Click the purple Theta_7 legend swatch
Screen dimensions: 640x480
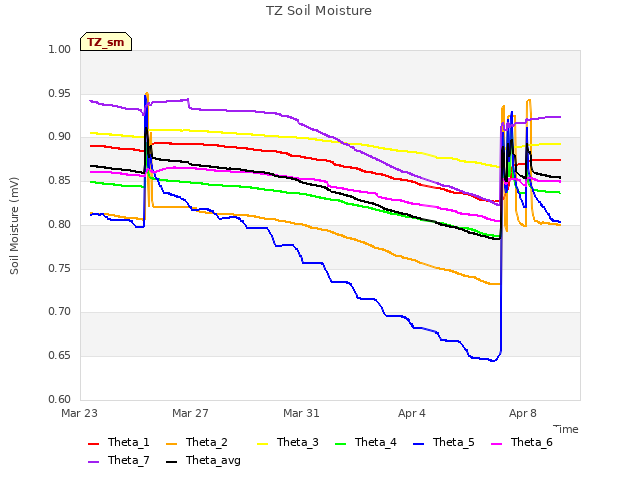click(93, 462)
